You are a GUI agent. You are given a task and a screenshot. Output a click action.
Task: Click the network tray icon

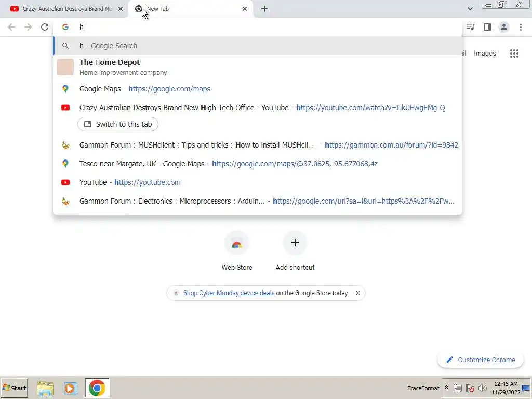[458, 388]
